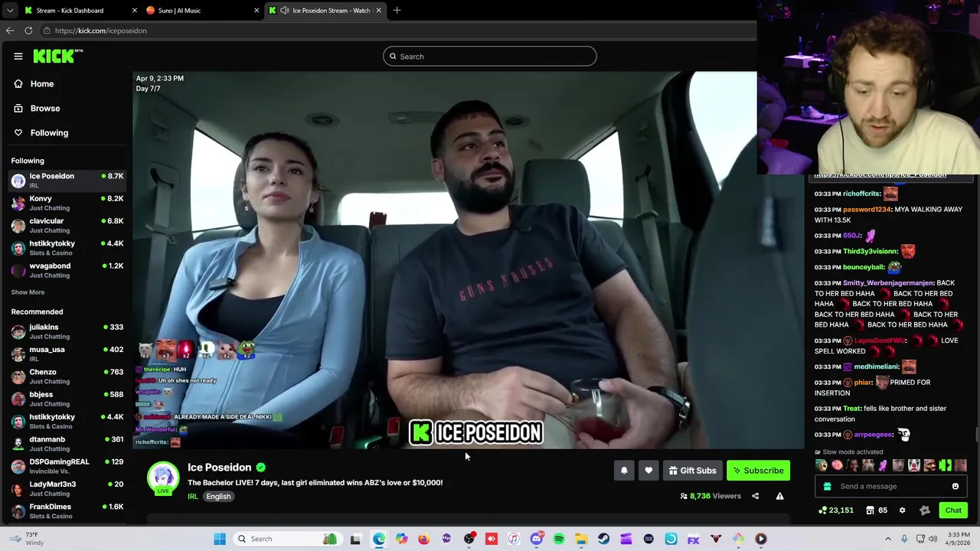Image resolution: width=980 pixels, height=551 pixels.
Task: Click browser back arrow
Action: (9, 31)
